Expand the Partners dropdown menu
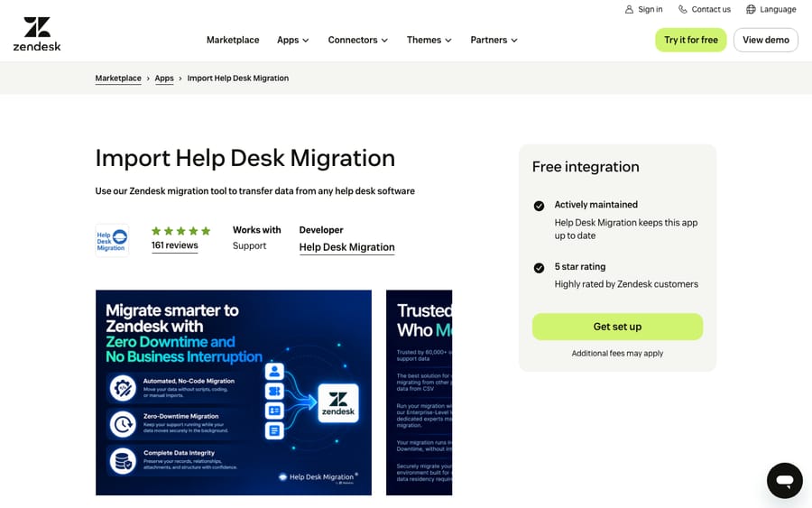Screen dimensions: 812x508 pyautogui.click(x=494, y=40)
